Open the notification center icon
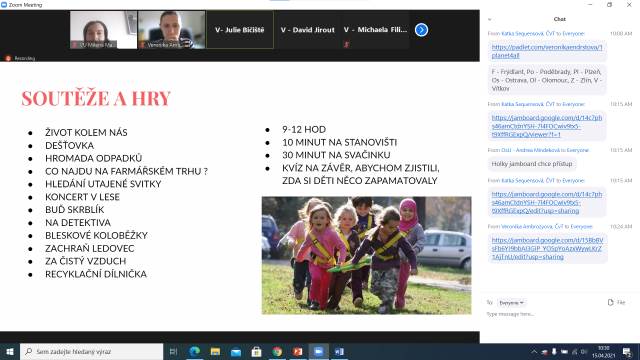Screen dimensions: 640x360 point(627,351)
